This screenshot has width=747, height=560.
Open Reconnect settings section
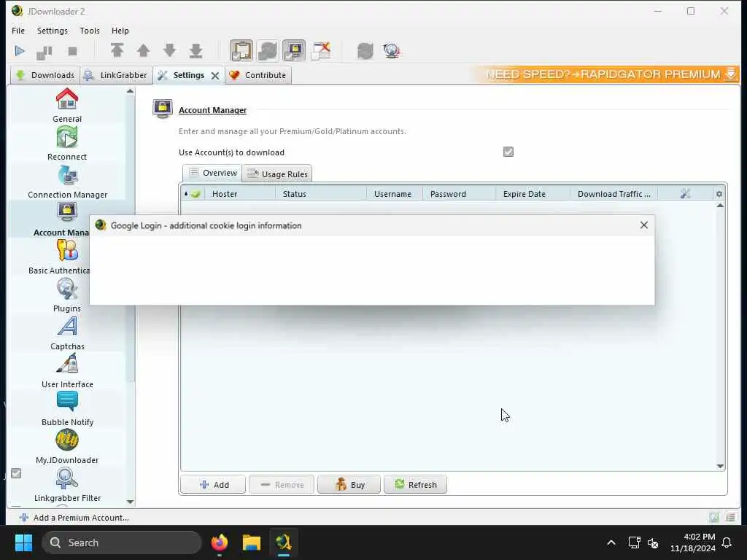click(x=67, y=144)
